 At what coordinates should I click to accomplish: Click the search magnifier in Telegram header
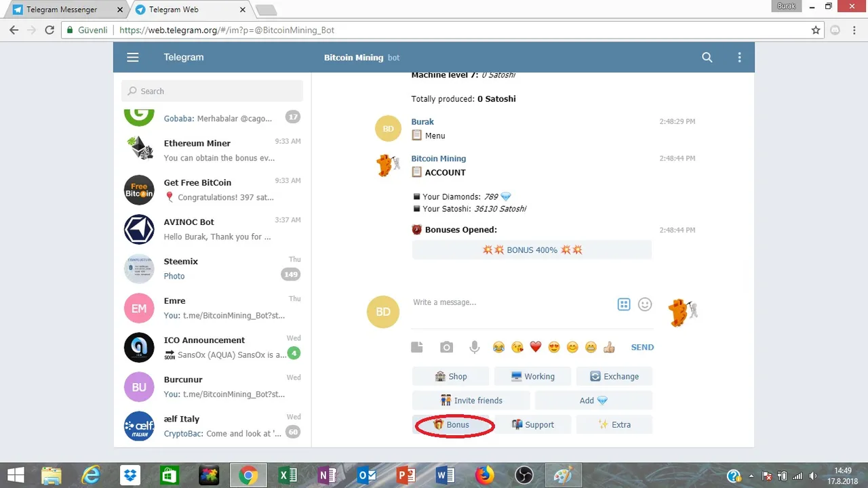point(707,58)
